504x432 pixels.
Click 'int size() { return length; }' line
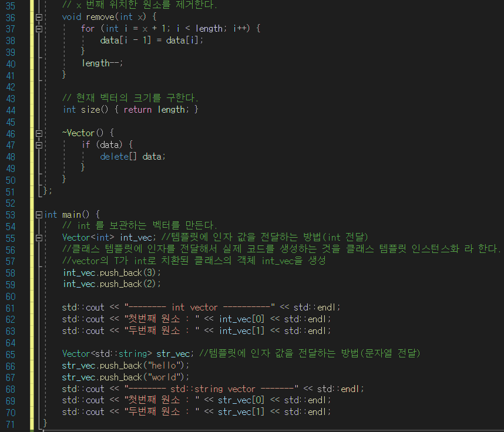pyautogui.click(x=130, y=110)
